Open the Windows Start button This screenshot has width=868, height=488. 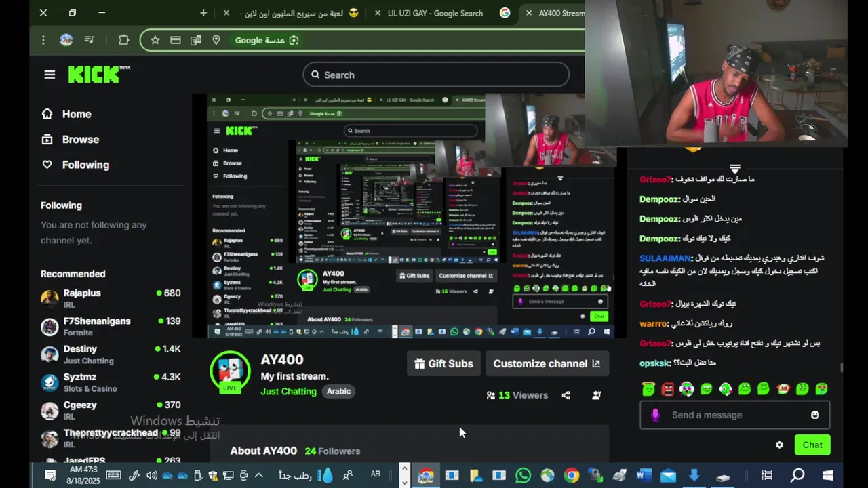(x=828, y=476)
